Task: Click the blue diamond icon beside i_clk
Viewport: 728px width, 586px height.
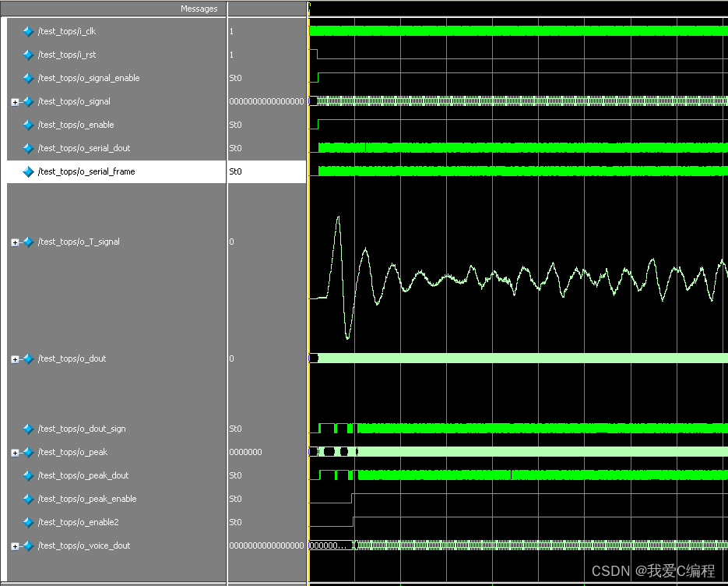Action: pyautogui.click(x=28, y=32)
